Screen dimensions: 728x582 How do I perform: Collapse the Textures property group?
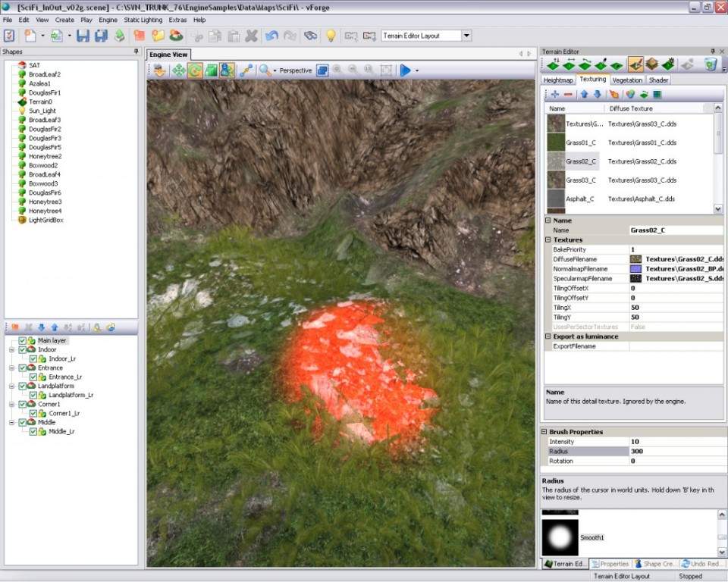(548, 240)
